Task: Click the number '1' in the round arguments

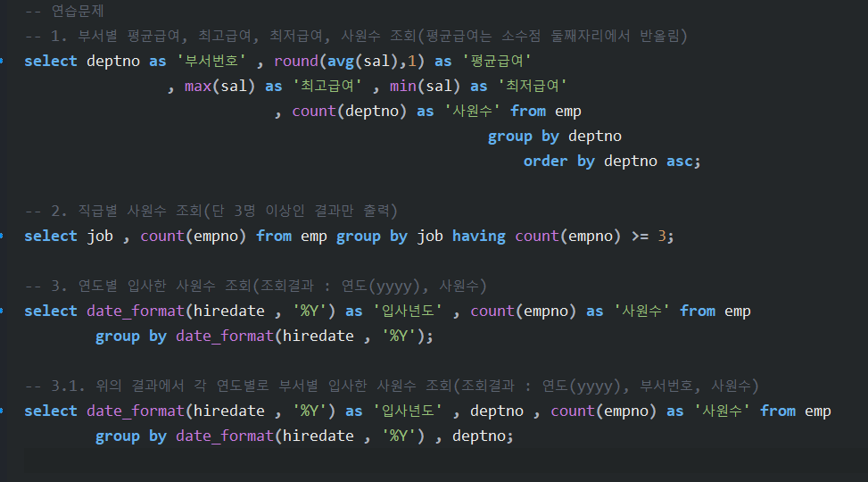Action: 412,61
